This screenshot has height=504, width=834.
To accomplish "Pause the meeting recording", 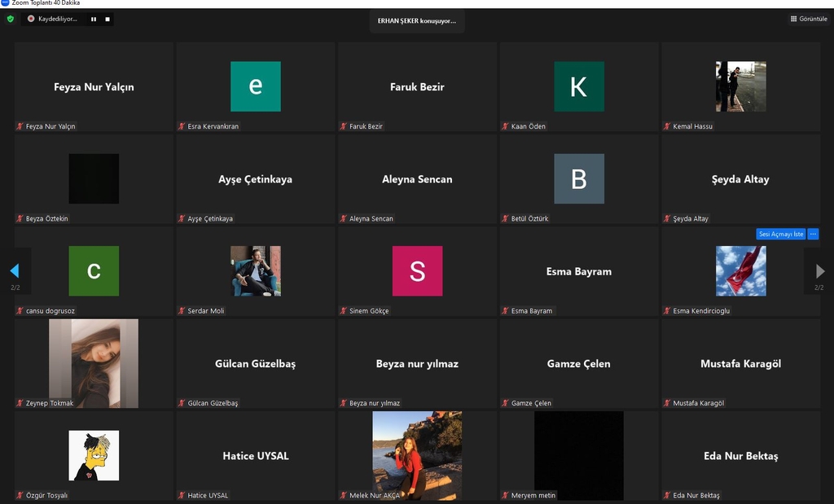I will tap(93, 19).
